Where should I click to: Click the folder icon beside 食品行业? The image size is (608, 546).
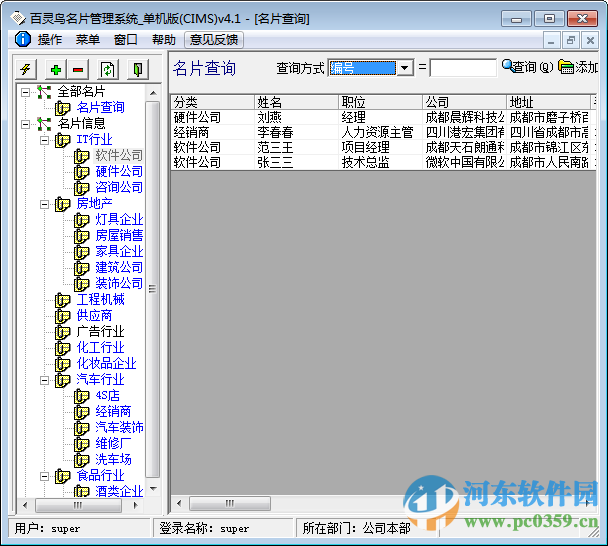pos(62,476)
